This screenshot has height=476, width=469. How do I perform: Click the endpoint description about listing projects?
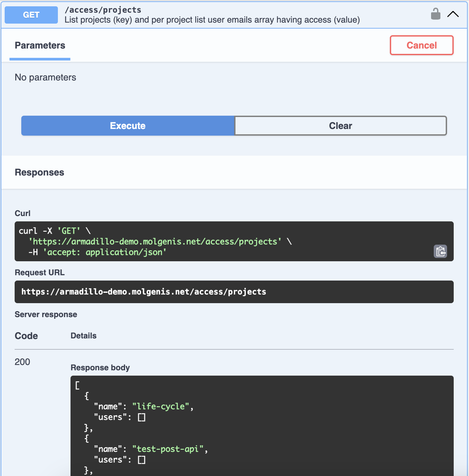pyautogui.click(x=212, y=20)
